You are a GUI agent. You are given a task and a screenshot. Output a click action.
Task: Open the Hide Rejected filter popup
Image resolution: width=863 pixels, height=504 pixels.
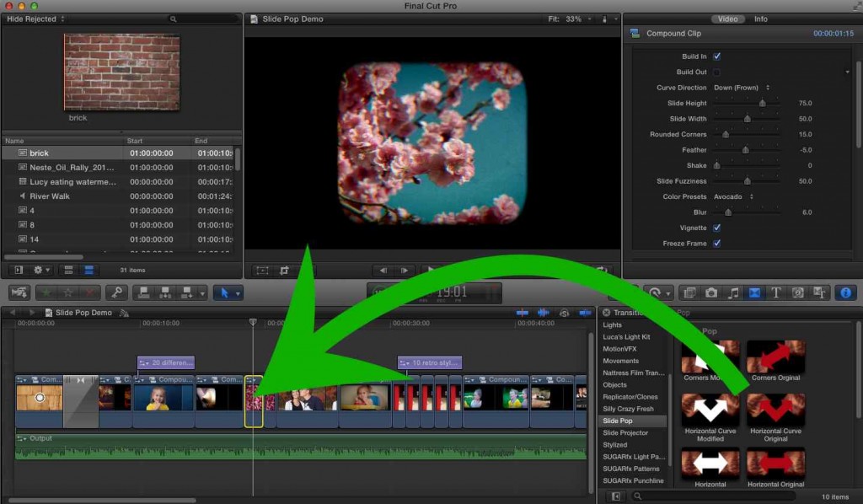(x=35, y=19)
